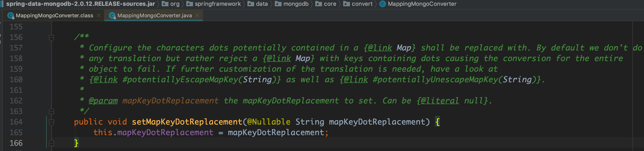Click the core folder breadcrumb icon
Image resolution: width=644 pixels, height=151 pixels.
click(x=318, y=4)
